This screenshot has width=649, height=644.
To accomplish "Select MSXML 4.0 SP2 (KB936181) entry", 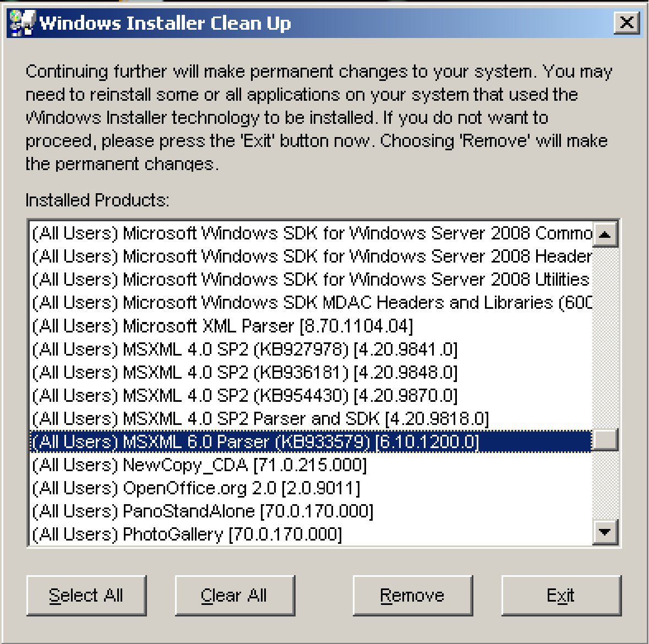I will pos(311,373).
